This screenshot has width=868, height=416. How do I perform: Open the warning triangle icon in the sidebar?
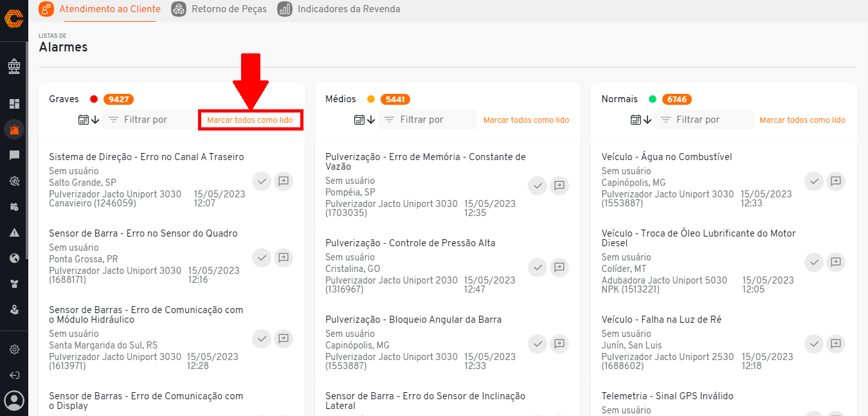[x=14, y=233]
